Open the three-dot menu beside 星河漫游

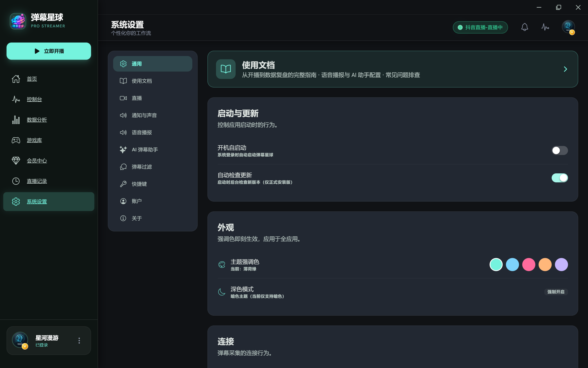(x=79, y=340)
